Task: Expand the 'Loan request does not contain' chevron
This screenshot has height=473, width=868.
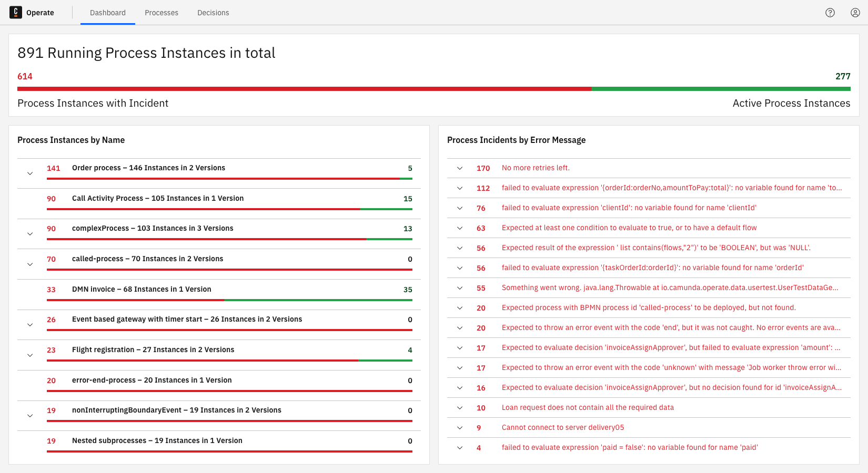Action: (460, 408)
